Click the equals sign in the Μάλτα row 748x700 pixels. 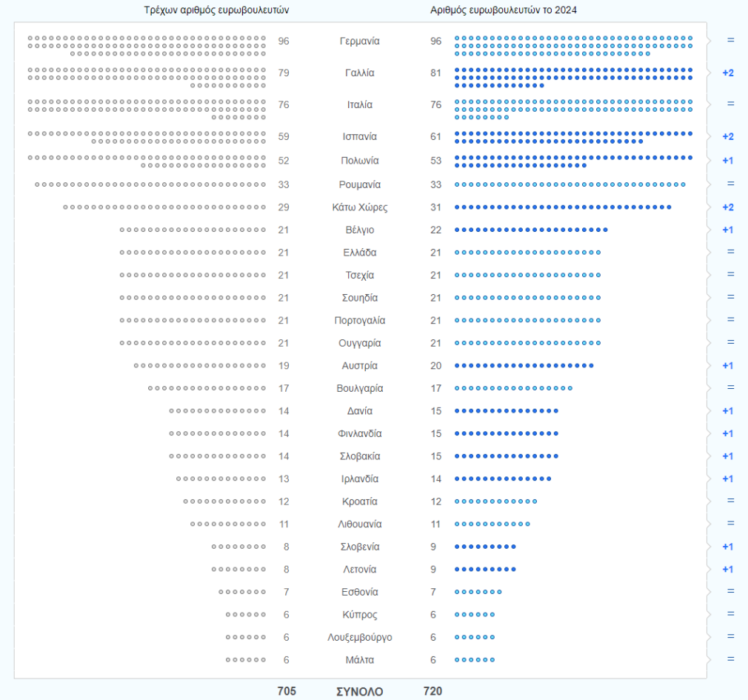[730, 659]
